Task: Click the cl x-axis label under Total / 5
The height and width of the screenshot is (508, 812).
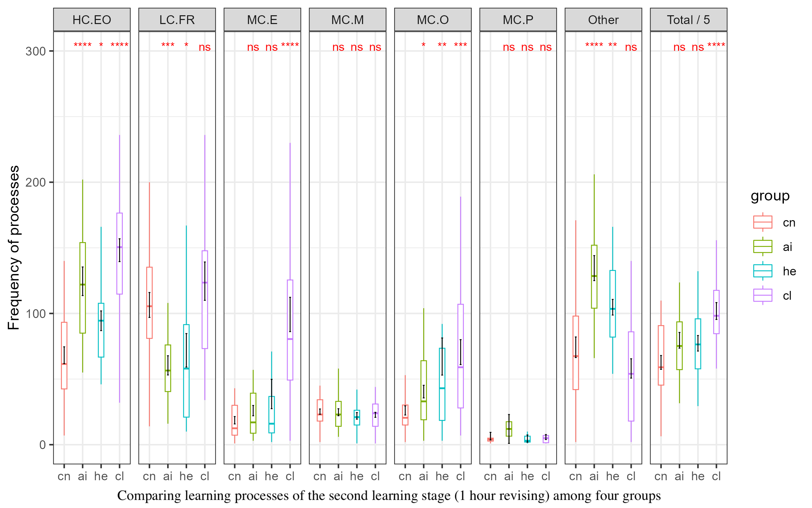Action: click(x=716, y=476)
